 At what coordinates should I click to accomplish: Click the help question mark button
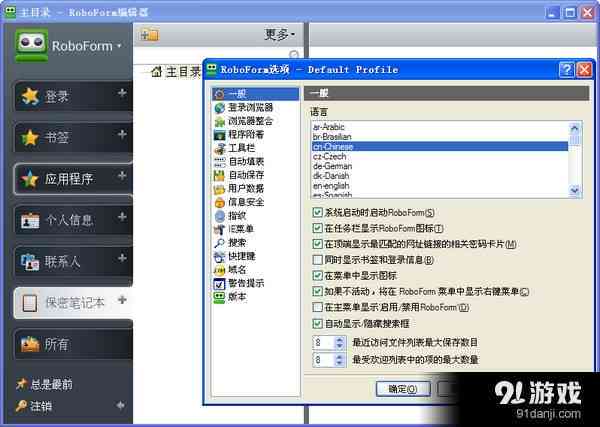click(x=566, y=70)
